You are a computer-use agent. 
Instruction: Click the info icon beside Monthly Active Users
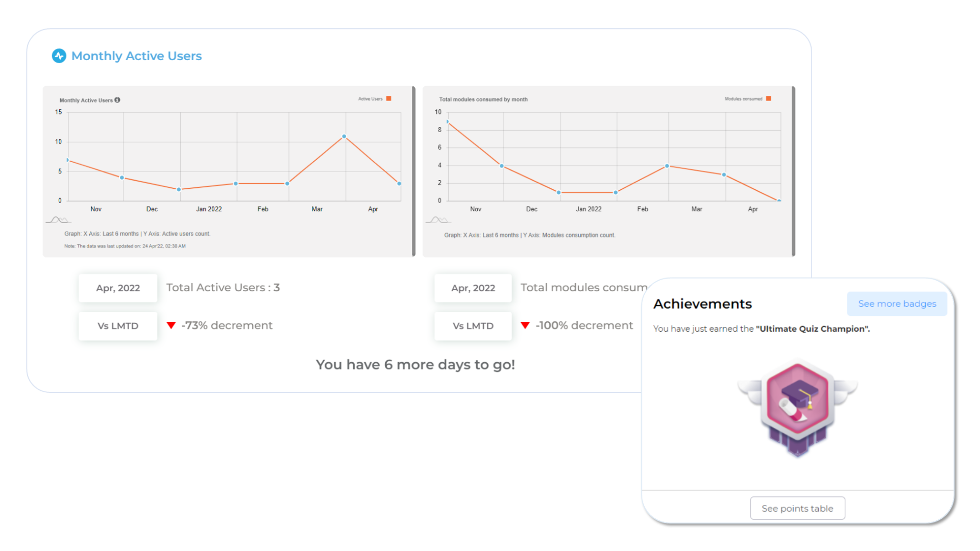[x=117, y=100]
